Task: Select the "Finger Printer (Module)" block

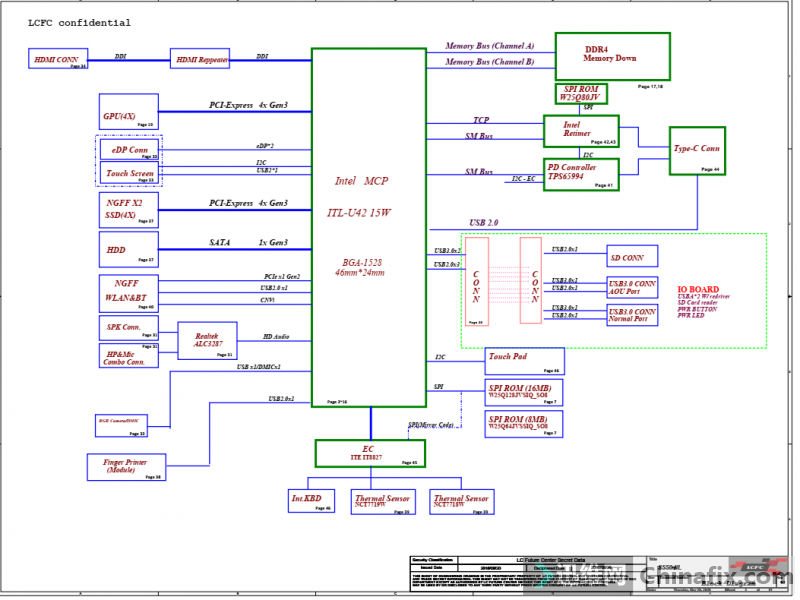Action: [x=127, y=467]
